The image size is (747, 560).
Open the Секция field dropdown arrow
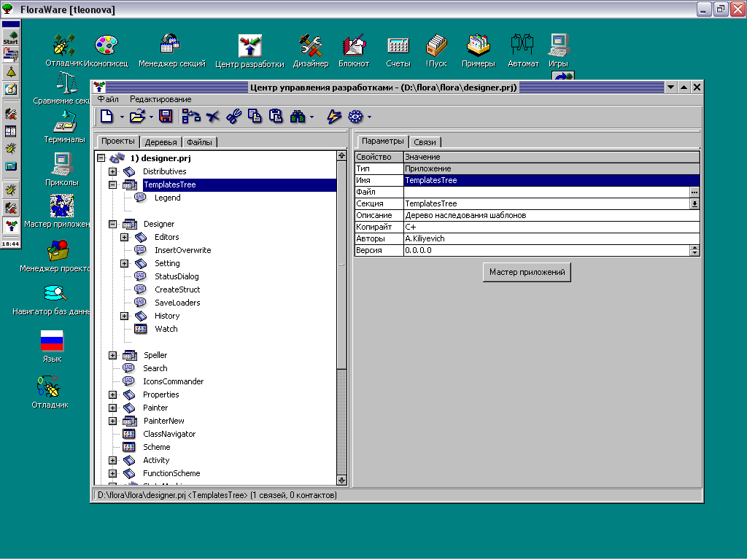tap(694, 204)
